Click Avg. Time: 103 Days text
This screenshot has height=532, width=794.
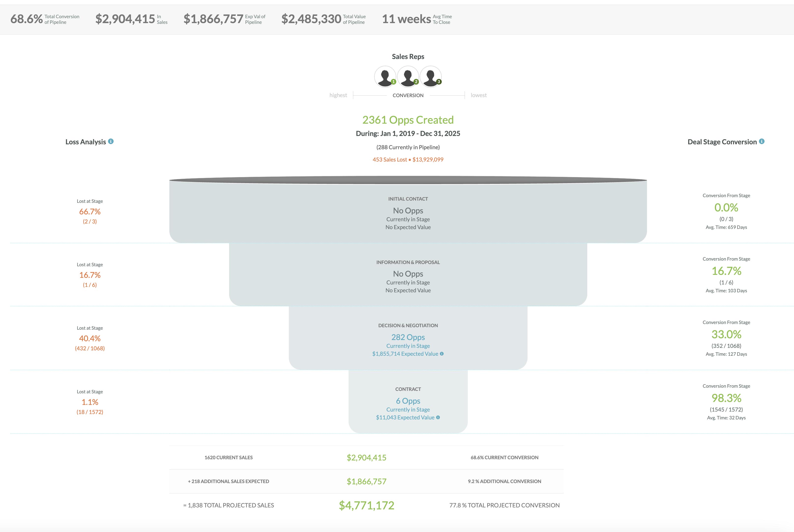coord(726,290)
